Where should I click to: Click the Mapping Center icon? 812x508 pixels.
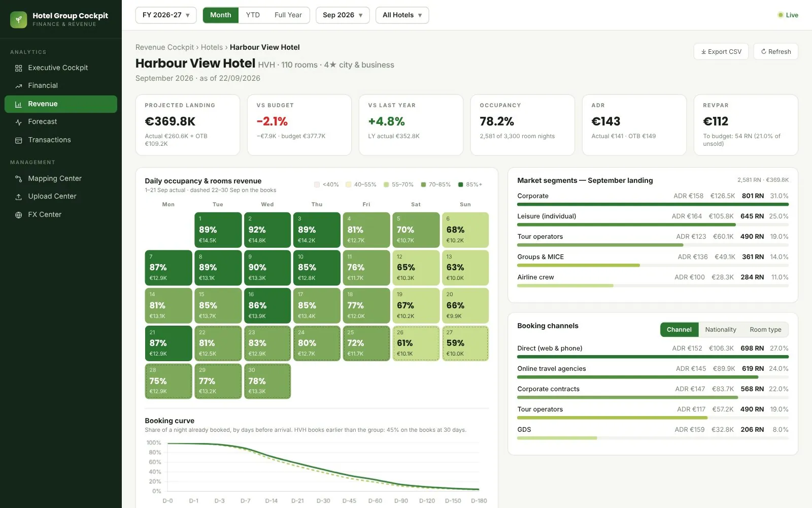[19, 179]
